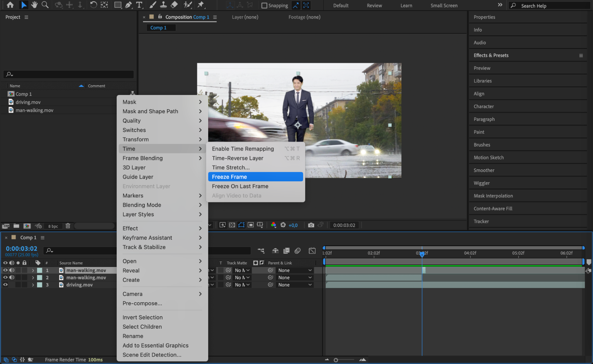
Task: Expand layer 1 man-walking.mov properties
Action: click(x=33, y=271)
